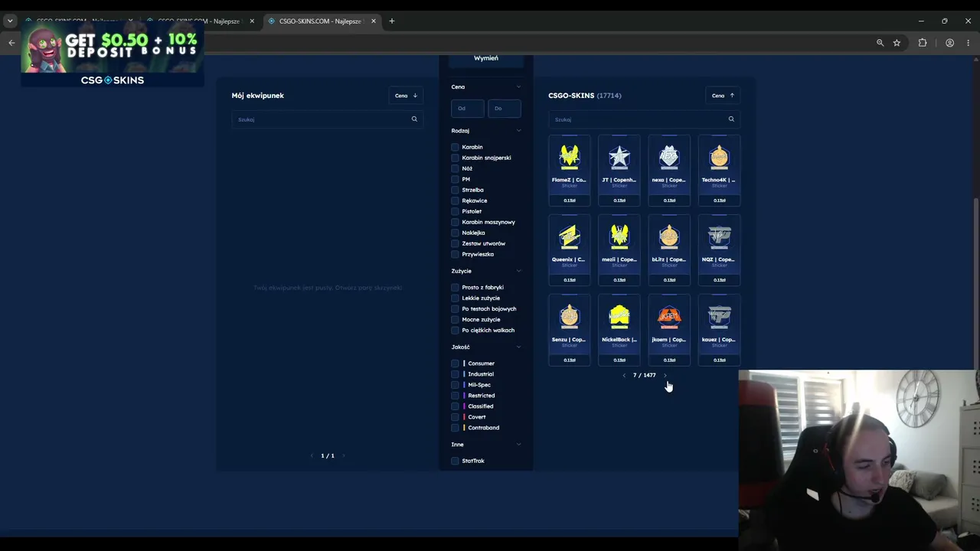980x551 pixels.
Task: Click the search magnifier in CSGO-SKINS panel
Action: [731, 119]
